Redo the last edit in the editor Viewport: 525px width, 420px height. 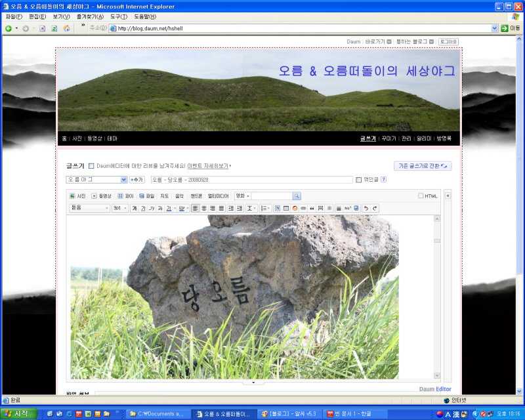pyautogui.click(x=375, y=208)
